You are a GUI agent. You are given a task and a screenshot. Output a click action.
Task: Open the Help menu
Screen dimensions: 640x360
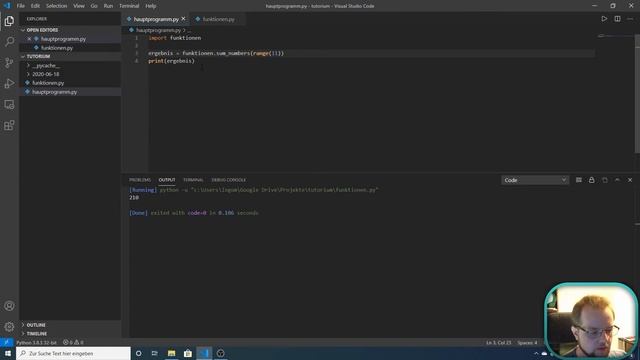coord(151,6)
